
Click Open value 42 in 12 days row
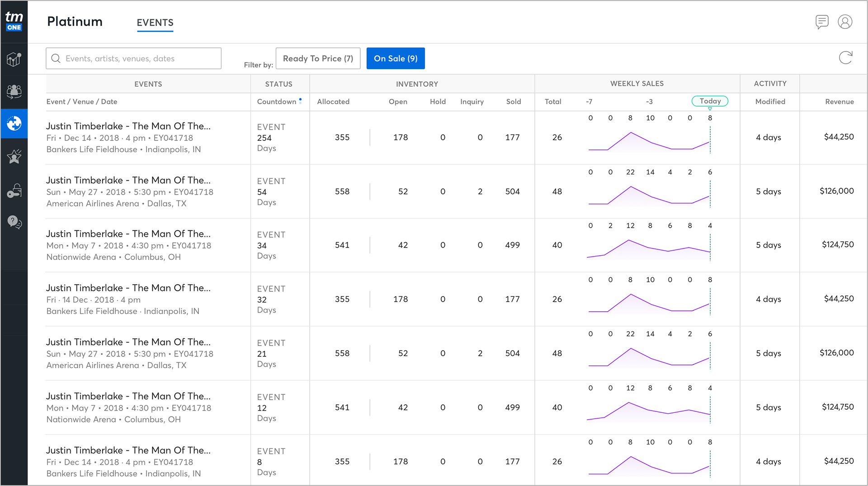click(x=403, y=408)
